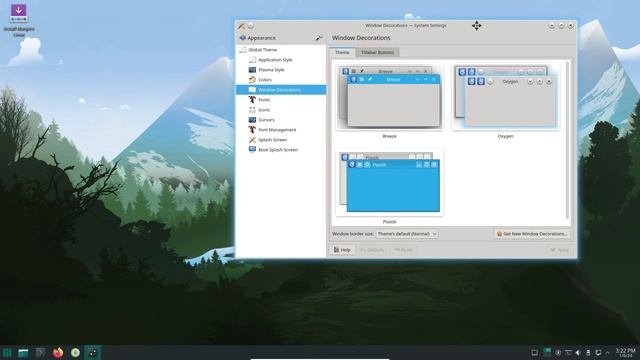Click the configure icon beside Appearance header
Screen dimensions: 640x360
[x=318, y=38]
